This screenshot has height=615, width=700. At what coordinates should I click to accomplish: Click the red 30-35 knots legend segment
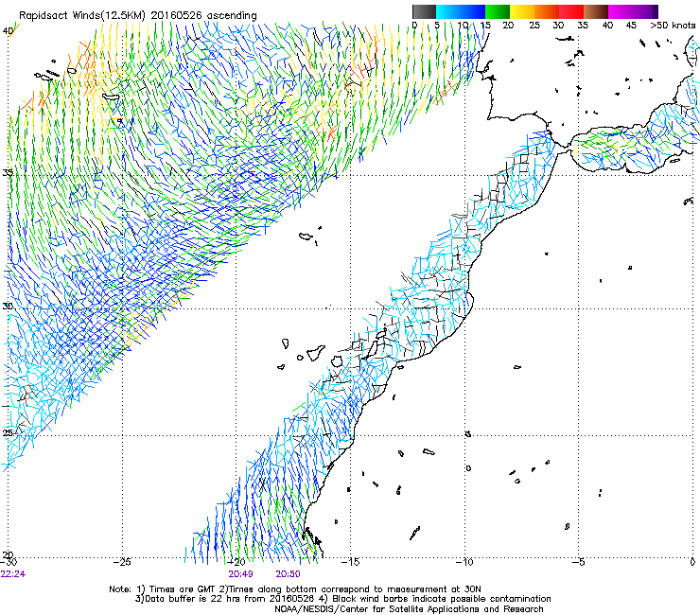[571, 11]
